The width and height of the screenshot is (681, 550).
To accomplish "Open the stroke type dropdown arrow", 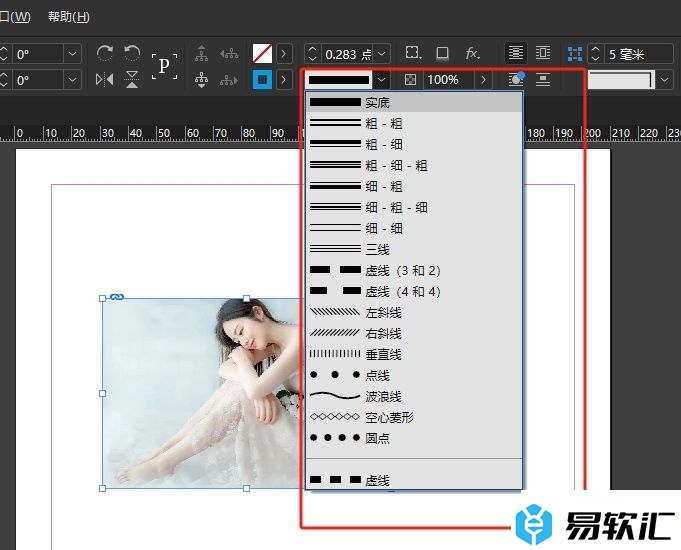I will click(381, 80).
